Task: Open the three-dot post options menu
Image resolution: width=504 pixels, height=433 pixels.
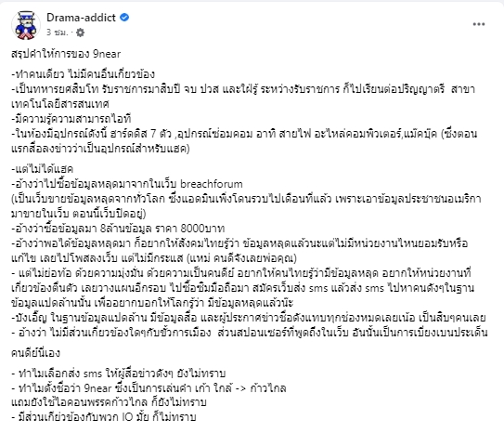Action: click(479, 24)
